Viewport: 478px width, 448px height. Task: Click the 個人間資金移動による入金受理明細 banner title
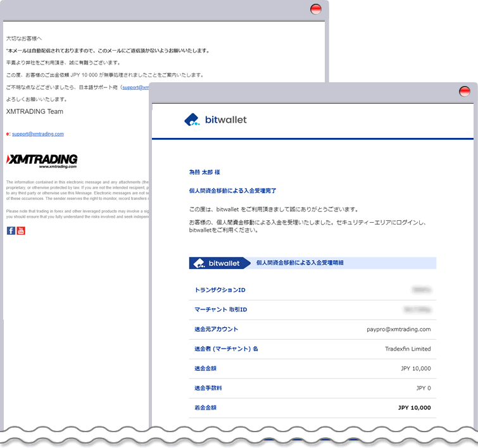pyautogui.click(x=299, y=263)
